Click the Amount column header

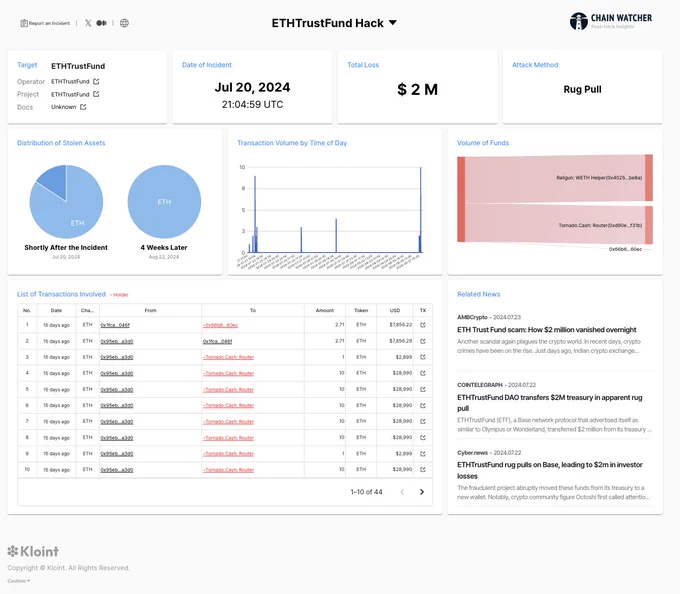[325, 310]
